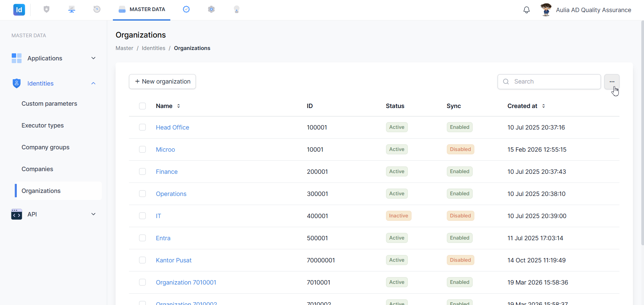Click the New organization button
Image resolution: width=644 pixels, height=305 pixels.
(x=162, y=82)
